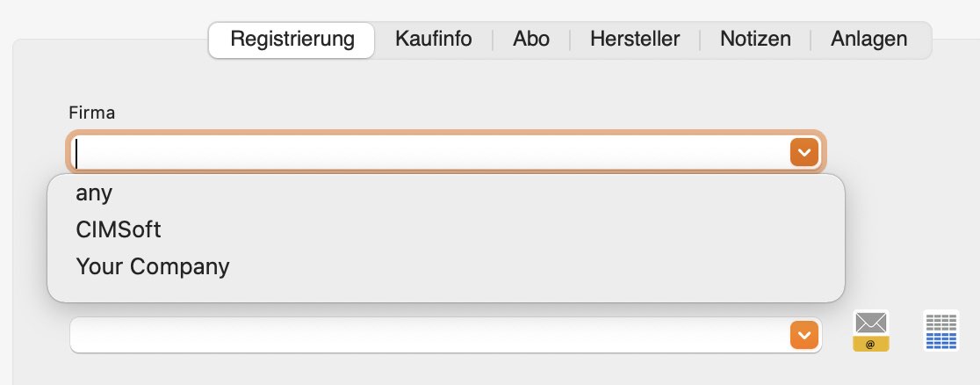980x385 pixels.
Task: Select the Registrierung tab
Action: point(292,40)
